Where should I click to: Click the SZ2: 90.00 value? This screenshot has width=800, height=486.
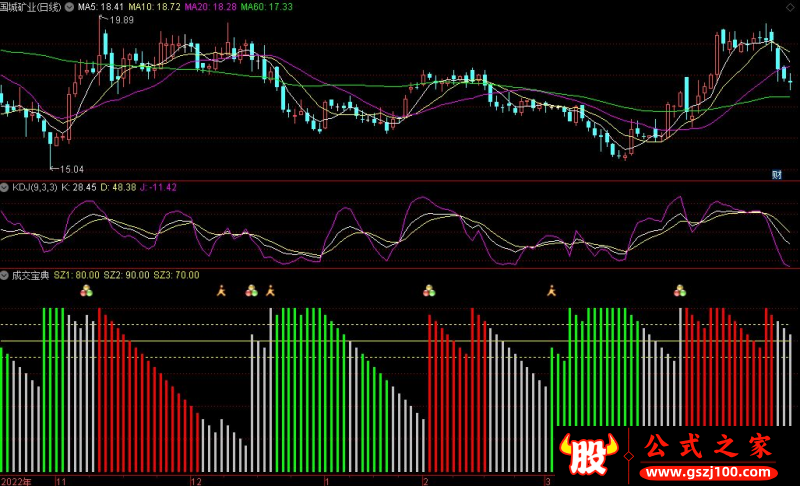coord(127,275)
